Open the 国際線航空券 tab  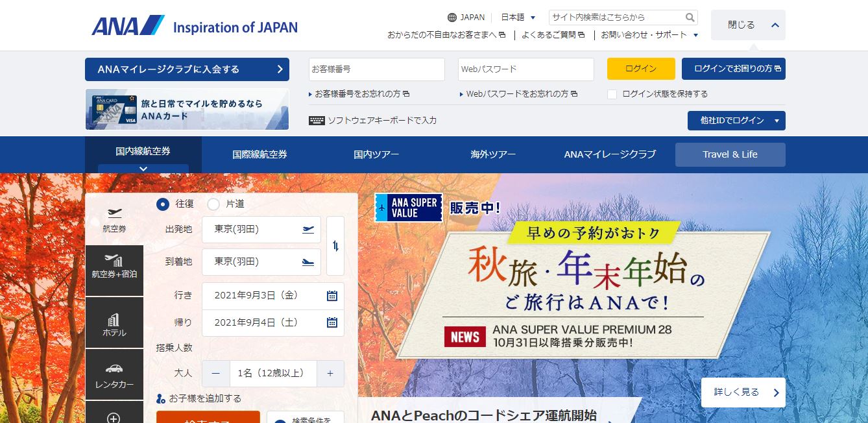point(259,154)
